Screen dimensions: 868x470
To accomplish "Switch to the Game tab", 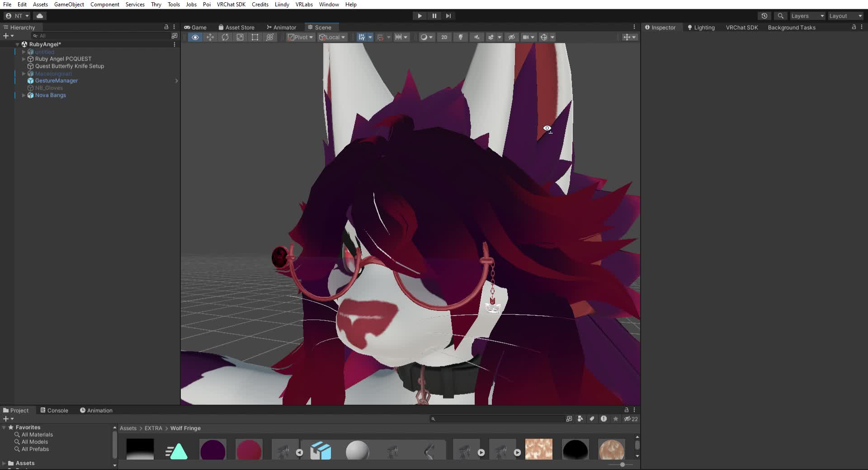I will 195,28.
